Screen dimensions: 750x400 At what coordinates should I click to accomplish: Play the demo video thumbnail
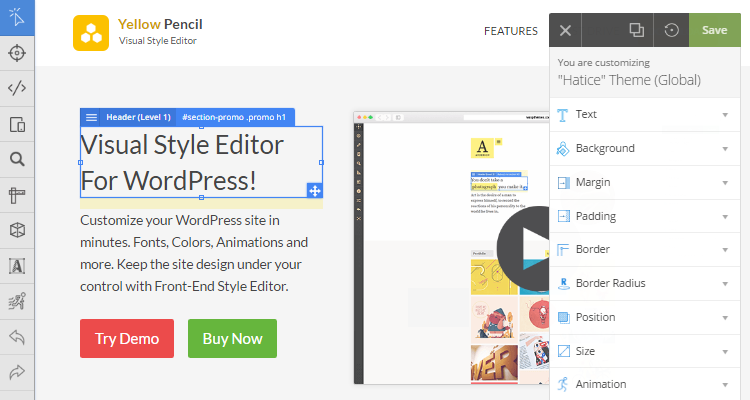(x=524, y=248)
